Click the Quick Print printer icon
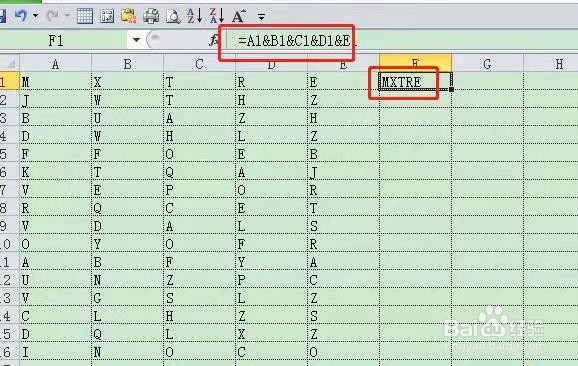578x366 pixels. (151, 16)
